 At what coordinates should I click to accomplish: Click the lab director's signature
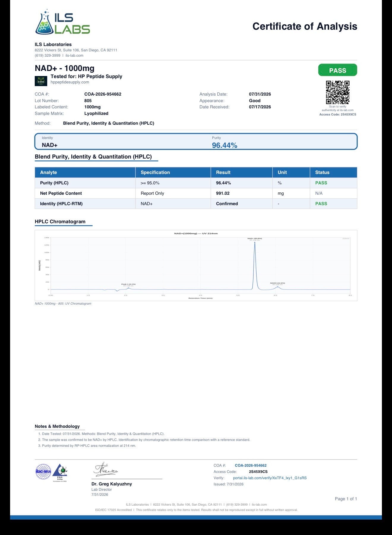(x=106, y=470)
